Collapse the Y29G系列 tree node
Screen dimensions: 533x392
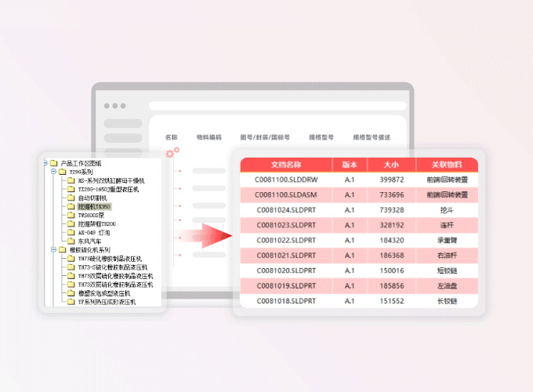tap(54, 172)
